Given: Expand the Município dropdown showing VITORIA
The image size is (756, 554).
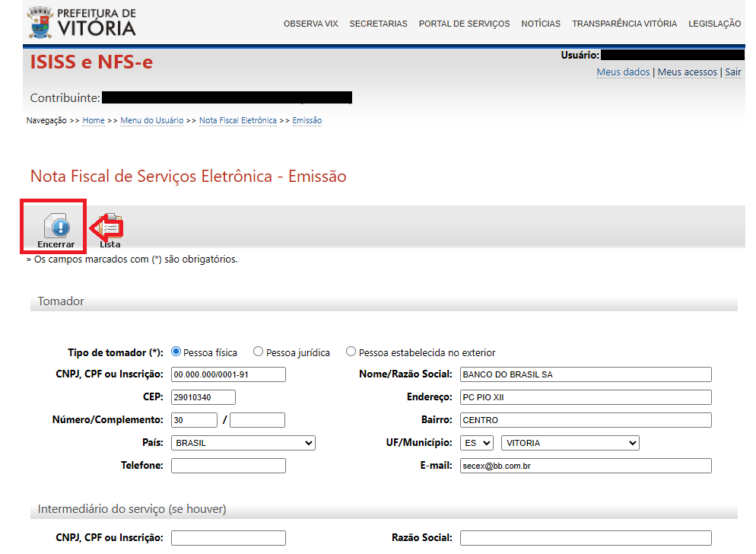Looking at the screenshot, I should 570,443.
